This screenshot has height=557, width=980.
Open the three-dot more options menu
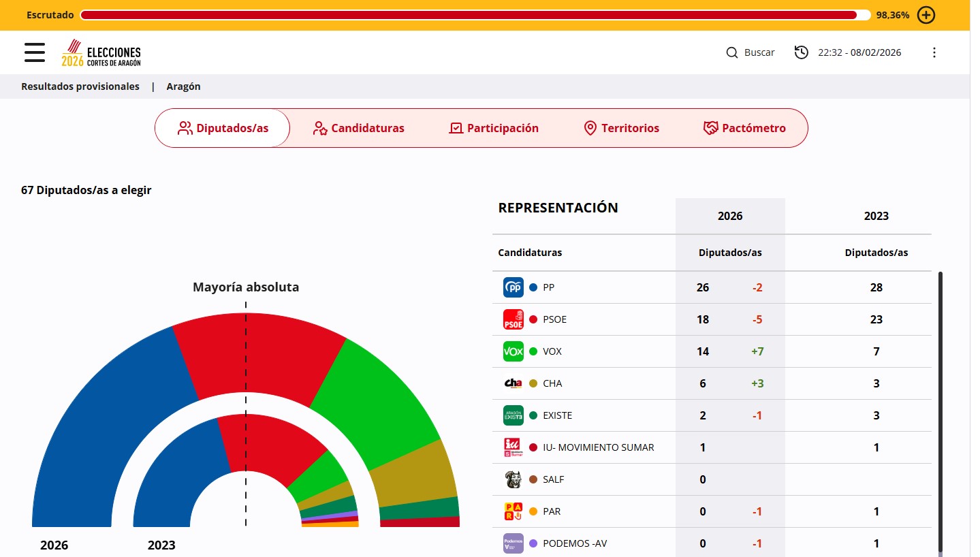pyautogui.click(x=934, y=52)
